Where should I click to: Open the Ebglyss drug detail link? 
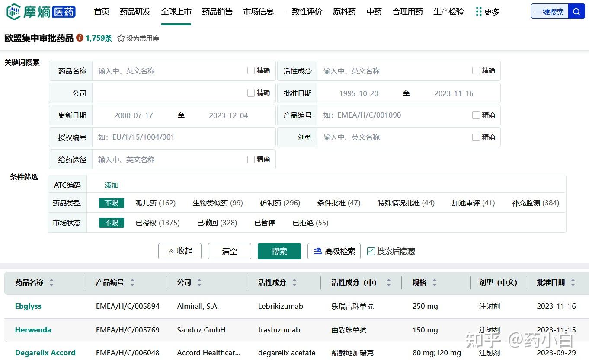(x=28, y=306)
